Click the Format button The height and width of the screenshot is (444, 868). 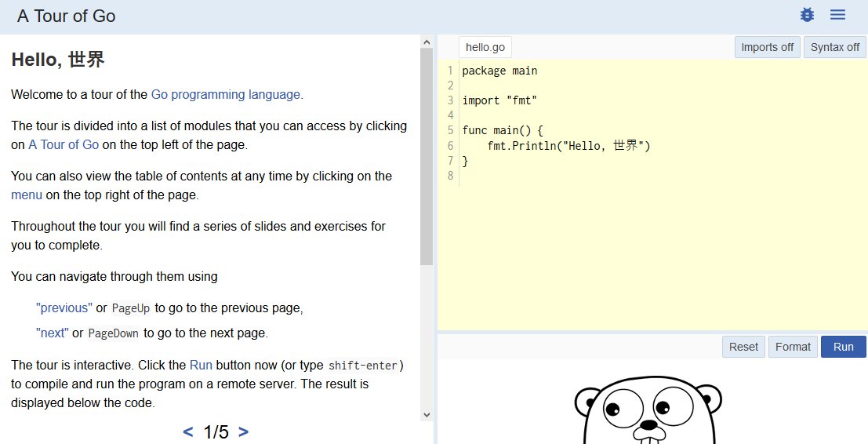(793, 347)
